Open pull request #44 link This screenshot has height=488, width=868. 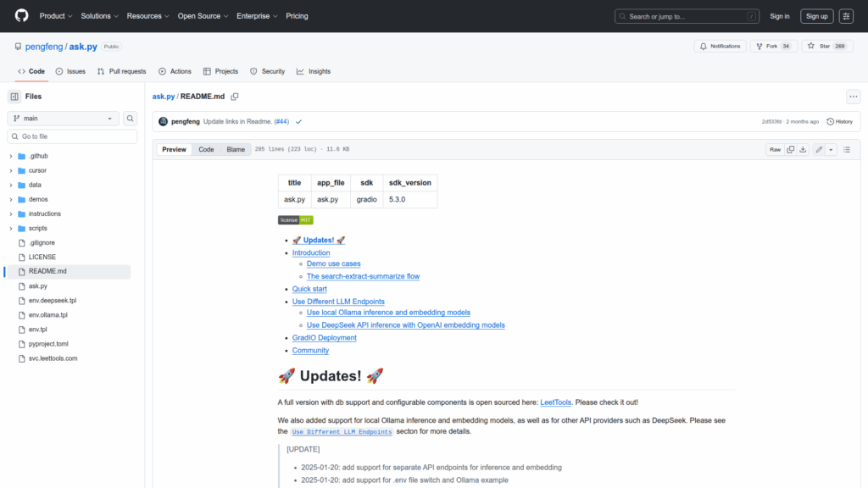coord(281,122)
